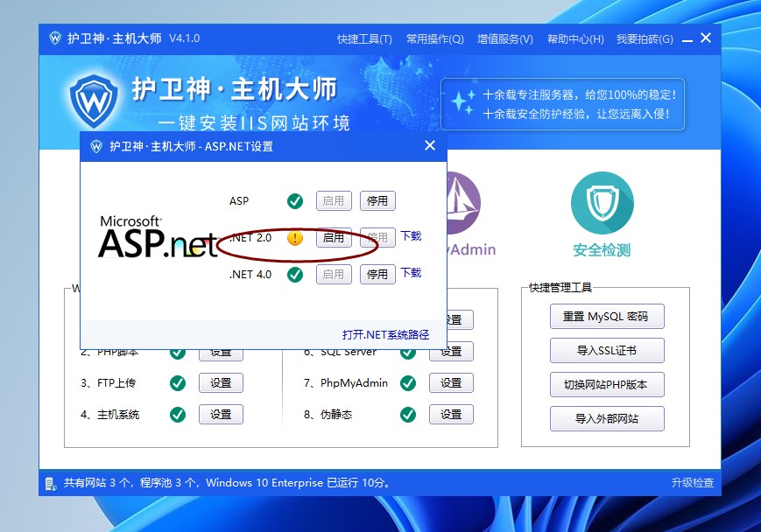Click the green checkmark next to .NET 4.0
The image size is (761, 532).
295,275
